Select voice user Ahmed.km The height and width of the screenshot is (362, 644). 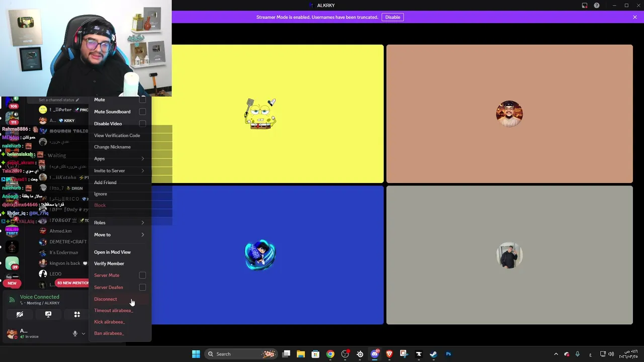click(x=60, y=231)
